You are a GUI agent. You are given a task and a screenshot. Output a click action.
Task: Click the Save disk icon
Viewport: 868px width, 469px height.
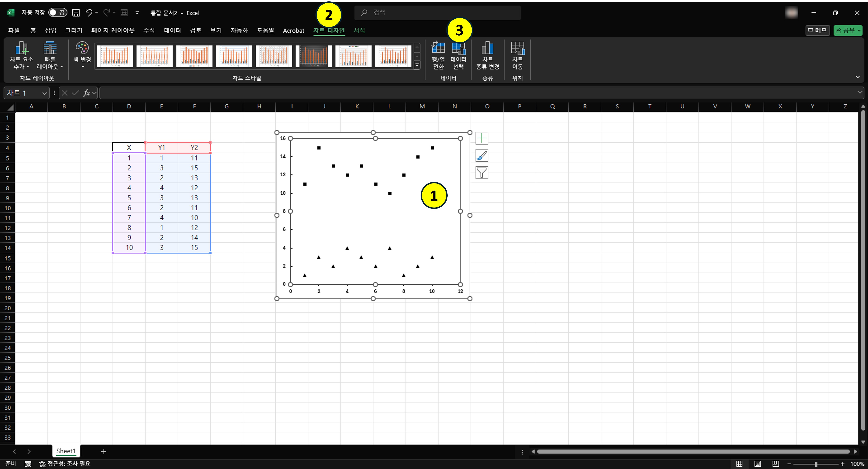76,12
